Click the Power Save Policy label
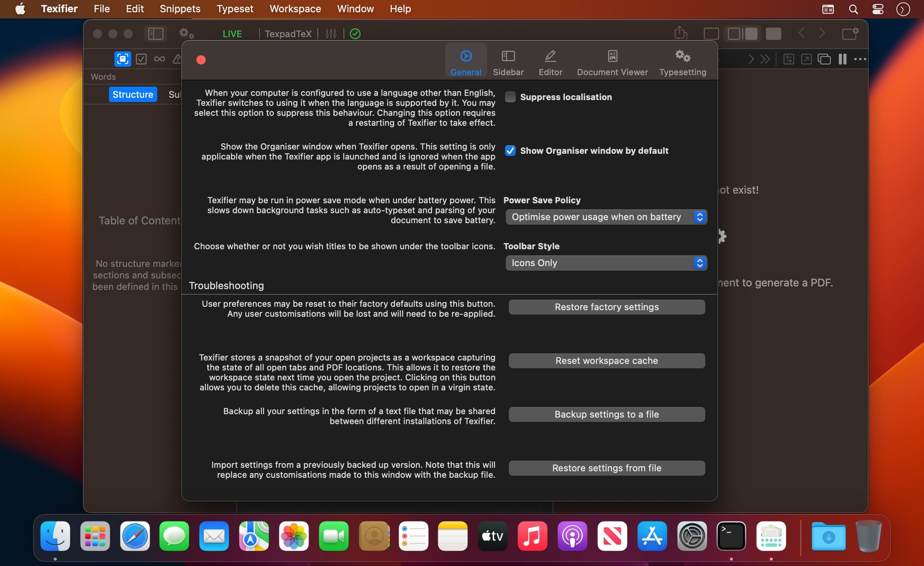Image resolution: width=924 pixels, height=566 pixels. coord(542,200)
